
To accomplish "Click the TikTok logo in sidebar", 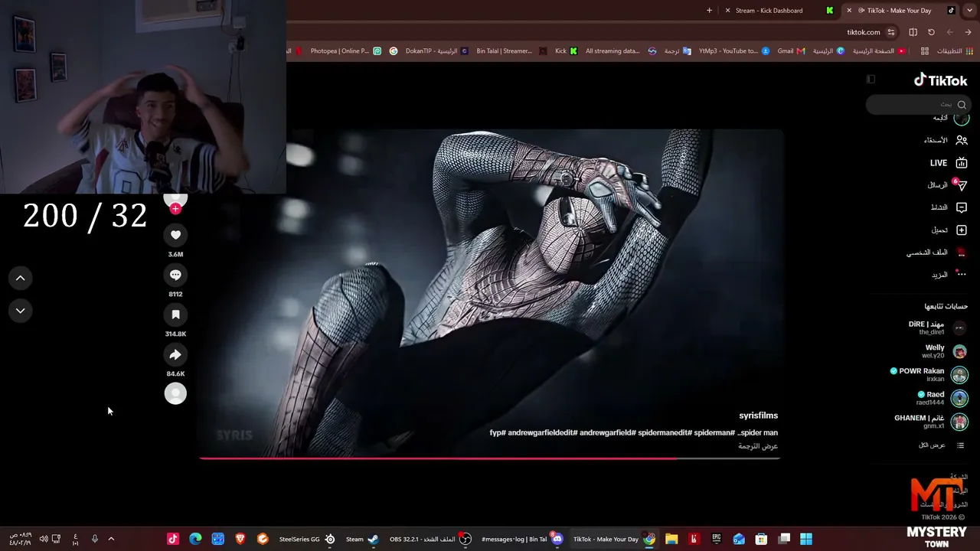I will click(x=941, y=80).
